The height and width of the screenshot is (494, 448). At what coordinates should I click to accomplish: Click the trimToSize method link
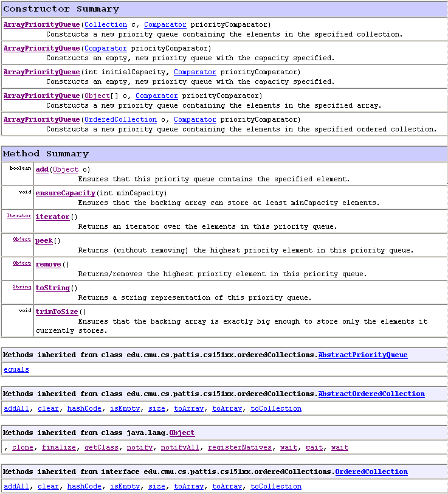pyautogui.click(x=57, y=311)
